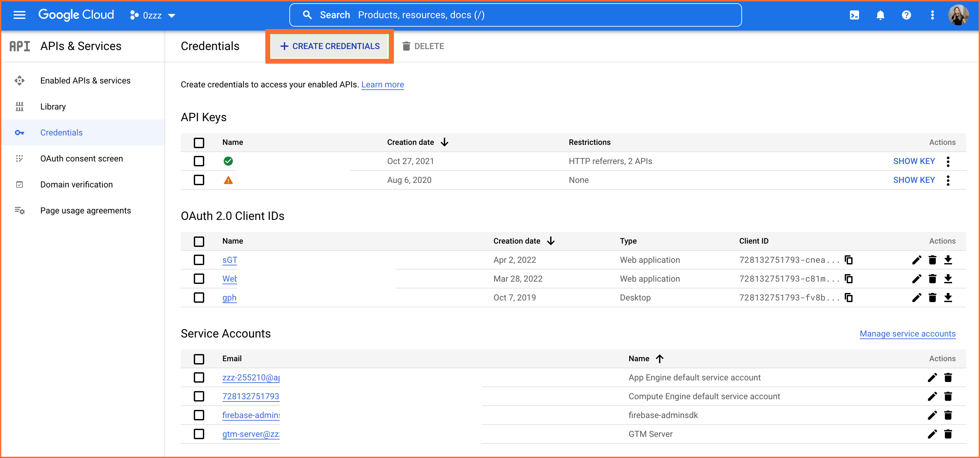Select Credentials in sidebar
The image size is (980, 458).
point(83,133)
